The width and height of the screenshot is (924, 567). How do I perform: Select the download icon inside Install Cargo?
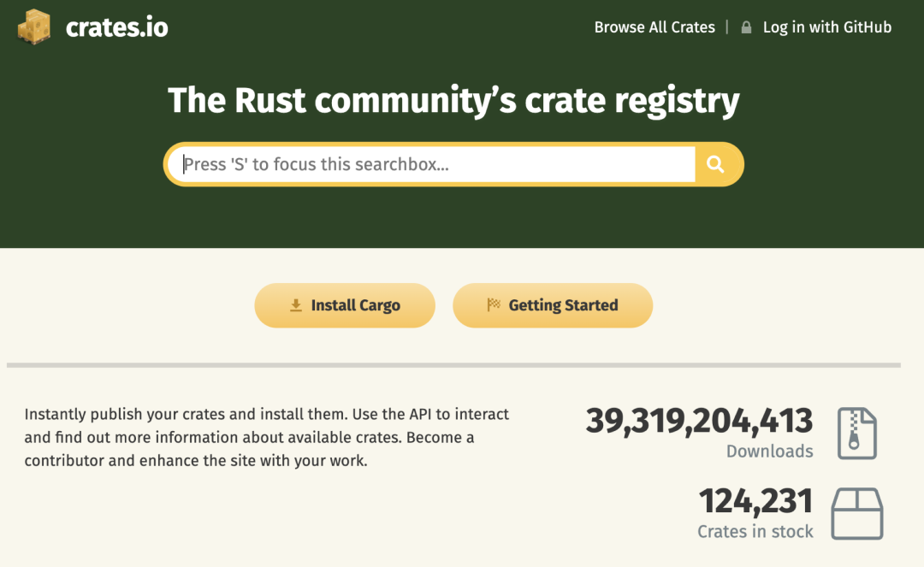tap(295, 304)
